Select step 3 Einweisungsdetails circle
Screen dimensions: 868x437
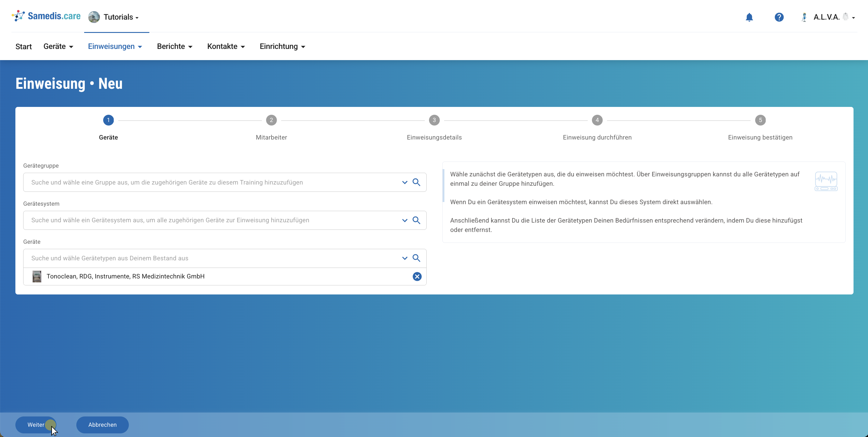[434, 120]
